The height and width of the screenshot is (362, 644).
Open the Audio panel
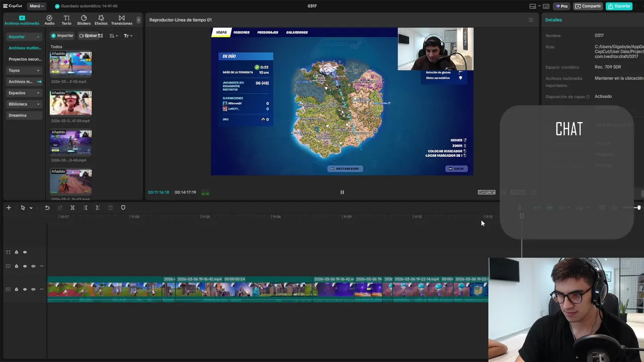pyautogui.click(x=49, y=20)
